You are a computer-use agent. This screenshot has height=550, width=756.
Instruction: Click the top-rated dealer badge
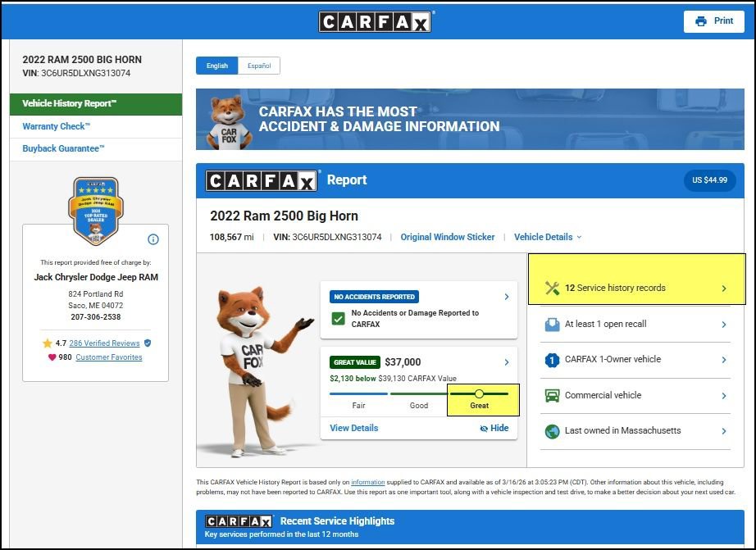point(95,211)
